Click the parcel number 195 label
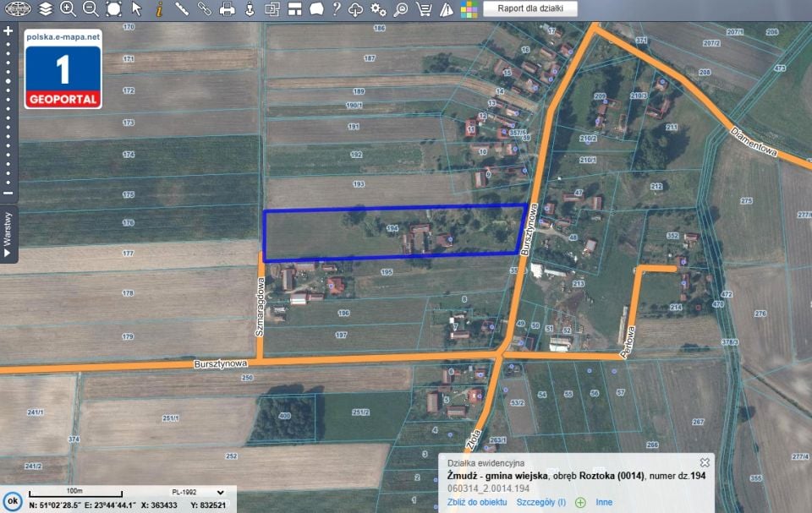 [x=387, y=272]
